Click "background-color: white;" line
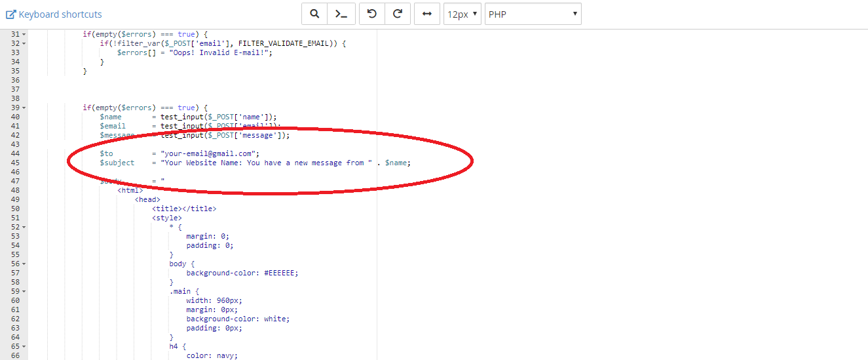Screen dimensions: 868x360 (x=238, y=319)
